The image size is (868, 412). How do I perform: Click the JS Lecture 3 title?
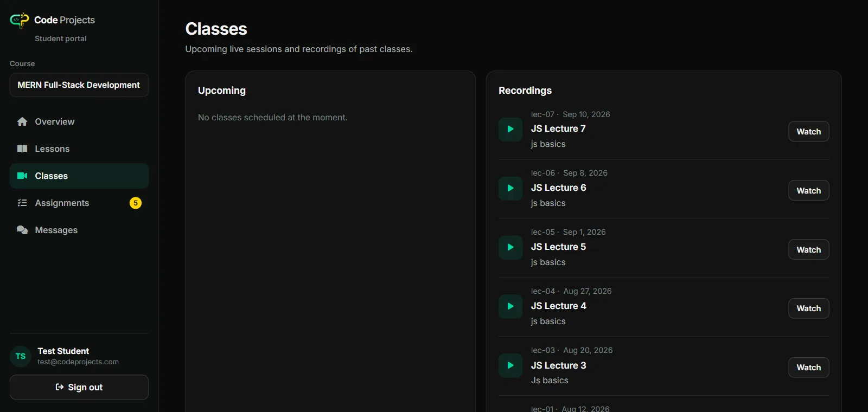(x=558, y=365)
